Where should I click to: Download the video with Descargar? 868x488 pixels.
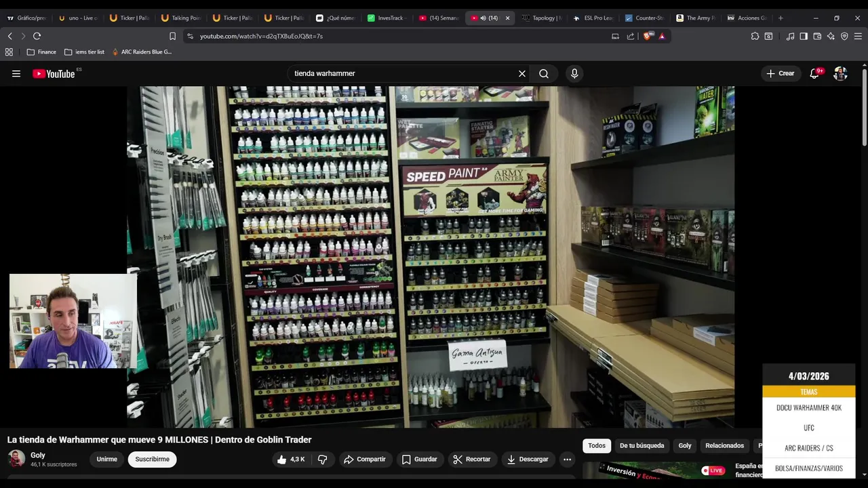(x=528, y=460)
